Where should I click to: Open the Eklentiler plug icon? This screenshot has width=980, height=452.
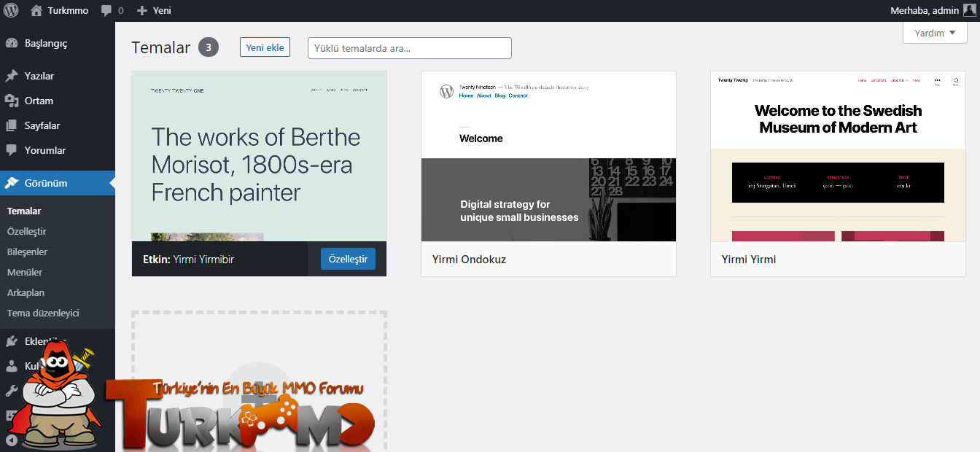12,340
